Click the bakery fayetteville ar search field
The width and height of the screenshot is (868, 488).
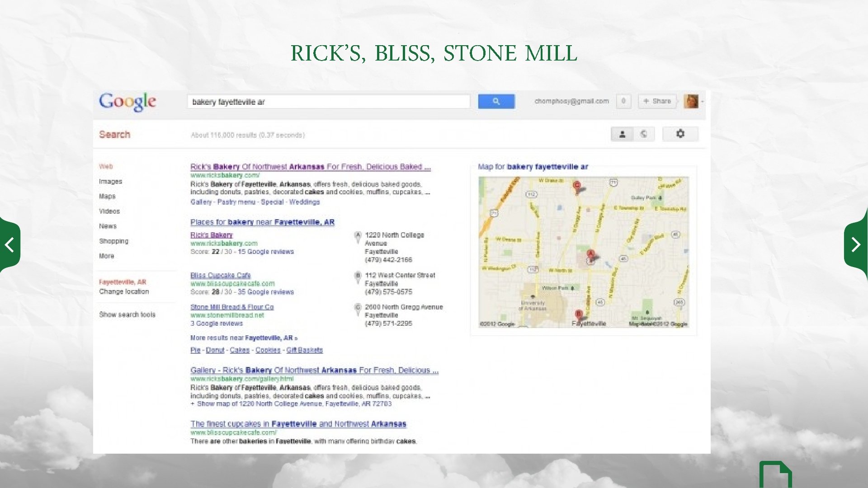click(x=328, y=102)
